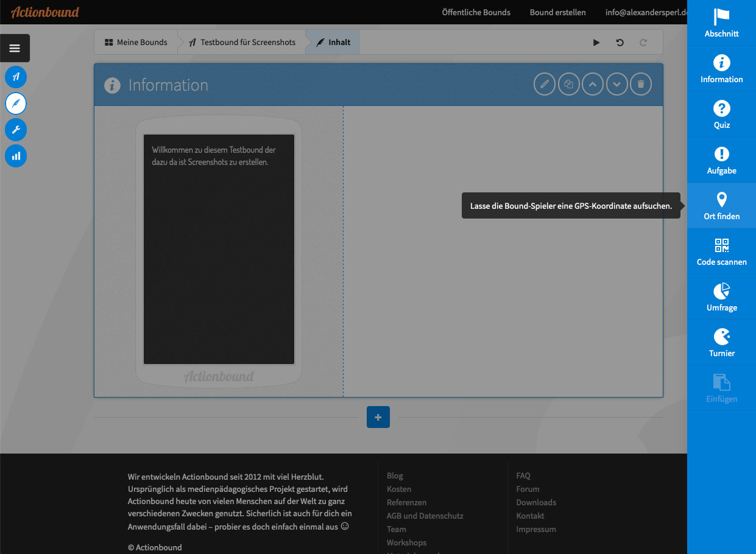Image resolution: width=756 pixels, height=554 pixels.
Task: Add an Aufgabe task element
Action: [721, 160]
